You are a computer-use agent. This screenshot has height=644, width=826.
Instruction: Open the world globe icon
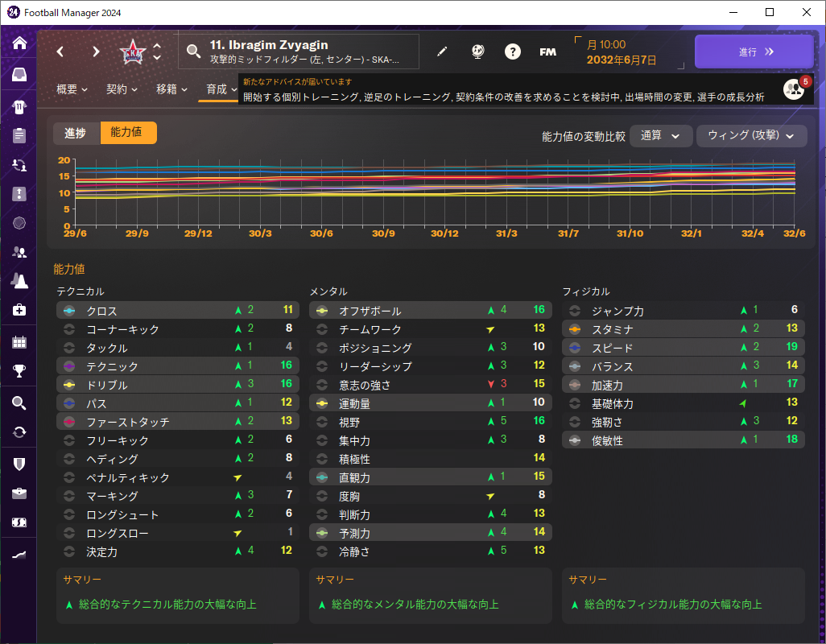[x=477, y=52]
